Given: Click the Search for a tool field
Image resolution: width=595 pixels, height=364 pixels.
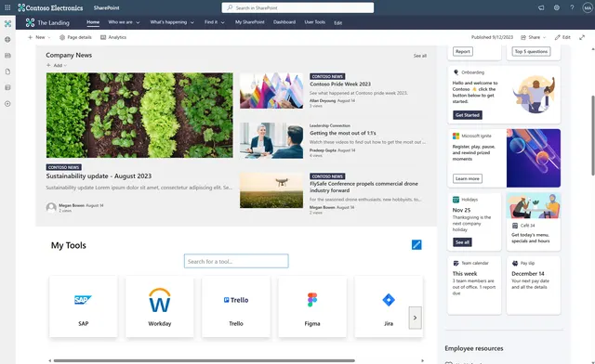Looking at the screenshot, I should (x=236, y=261).
